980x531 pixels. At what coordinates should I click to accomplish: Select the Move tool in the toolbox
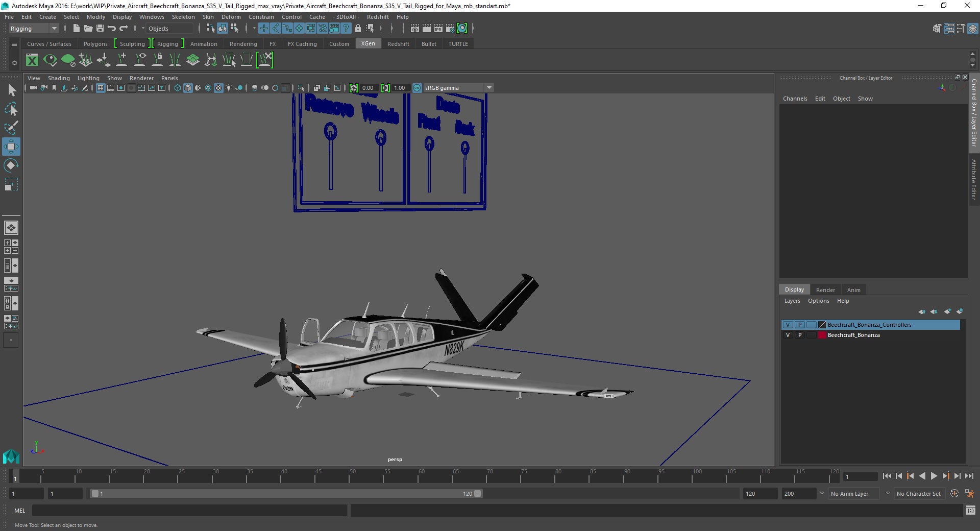pos(11,147)
